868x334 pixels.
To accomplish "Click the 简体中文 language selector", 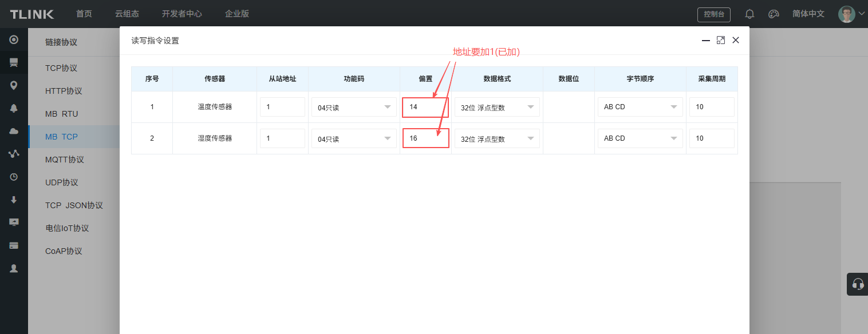I will [808, 14].
